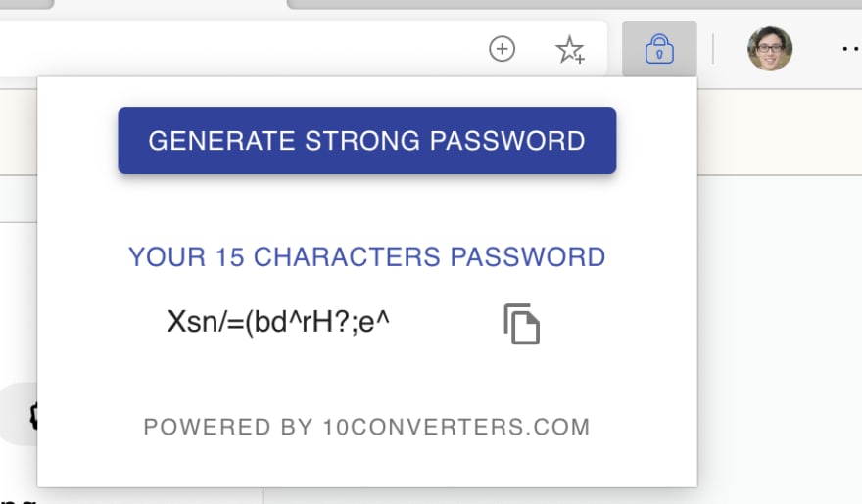Click empty toolbar space between avatar and three-dot menu

click(x=817, y=49)
